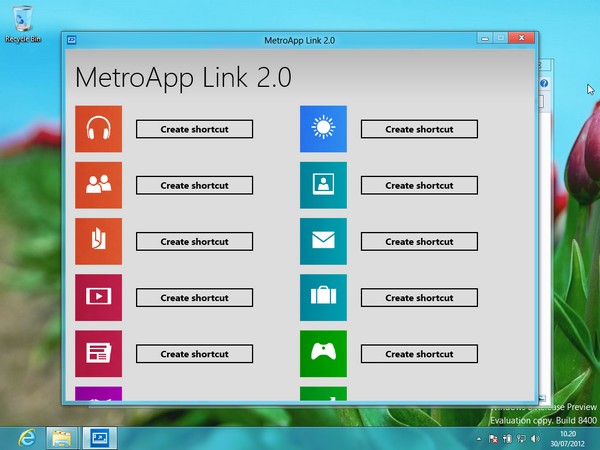The height and width of the screenshot is (450, 600).
Task: Create shortcut for the People app
Action: tap(194, 185)
